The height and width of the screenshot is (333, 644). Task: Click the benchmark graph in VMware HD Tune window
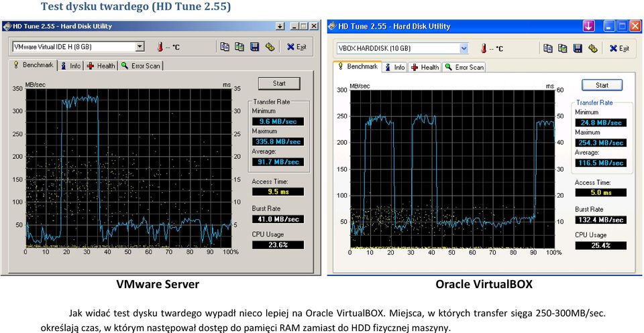[x=128, y=168]
